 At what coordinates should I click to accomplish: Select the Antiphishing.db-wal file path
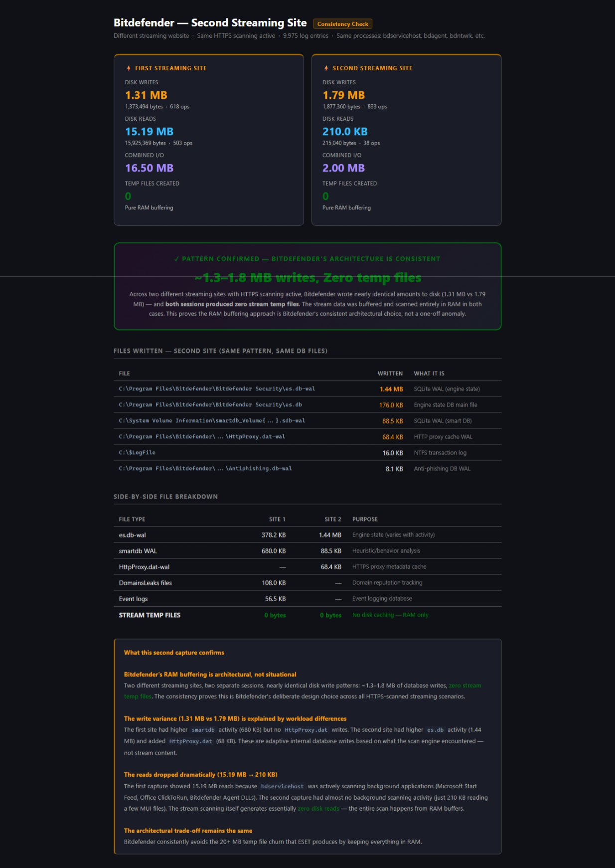[205, 469]
